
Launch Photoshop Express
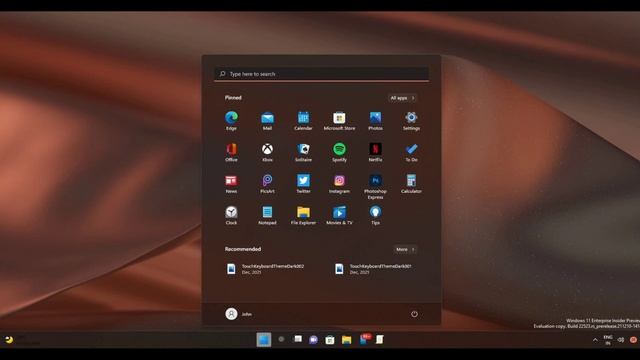point(376,186)
